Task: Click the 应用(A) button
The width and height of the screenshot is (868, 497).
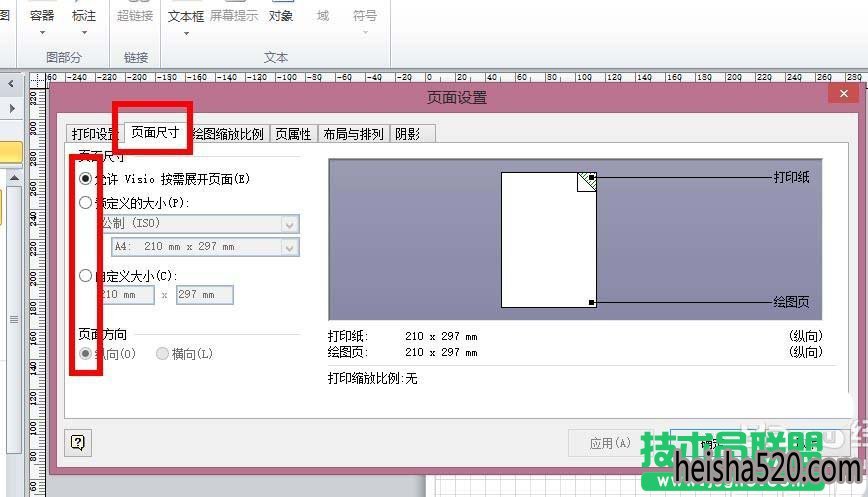Action: (609, 443)
